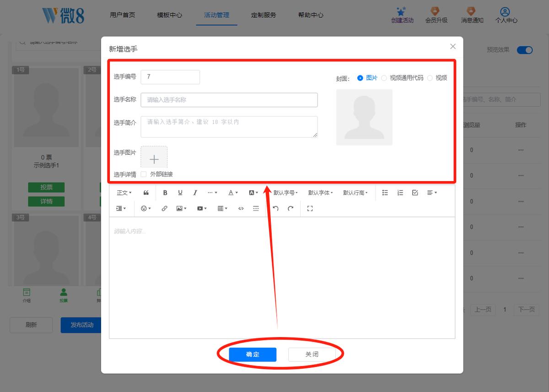Select the 图片 cover radio option

tap(360, 78)
